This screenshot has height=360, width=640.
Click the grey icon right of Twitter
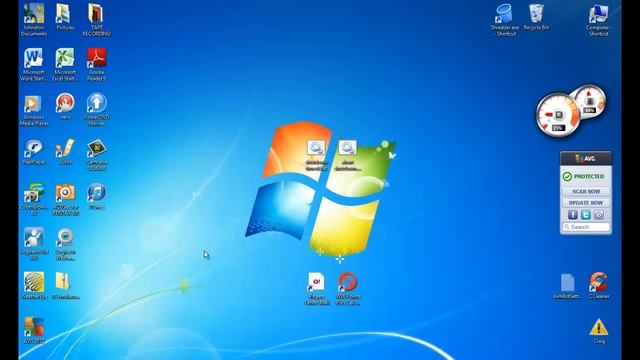(x=599, y=215)
